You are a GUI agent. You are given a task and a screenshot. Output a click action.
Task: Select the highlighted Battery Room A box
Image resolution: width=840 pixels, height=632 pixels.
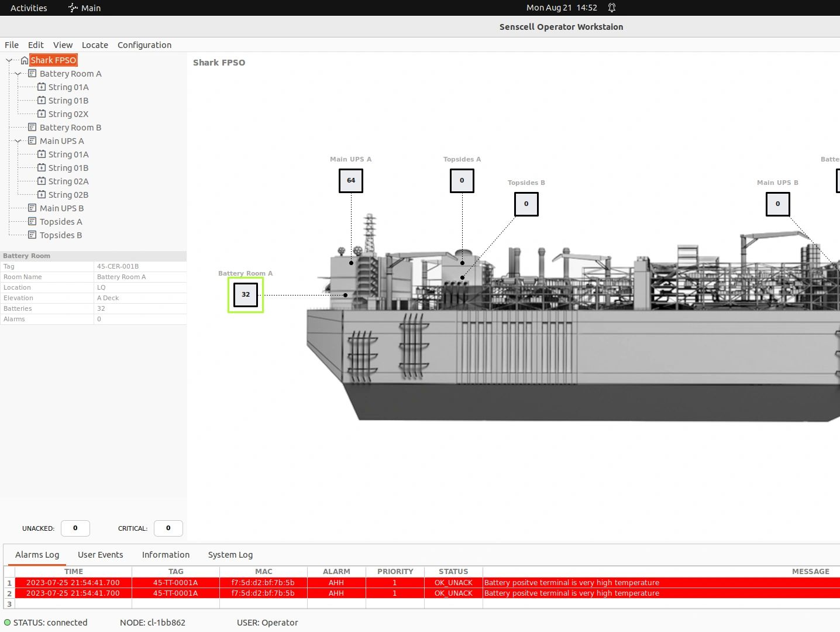(246, 295)
